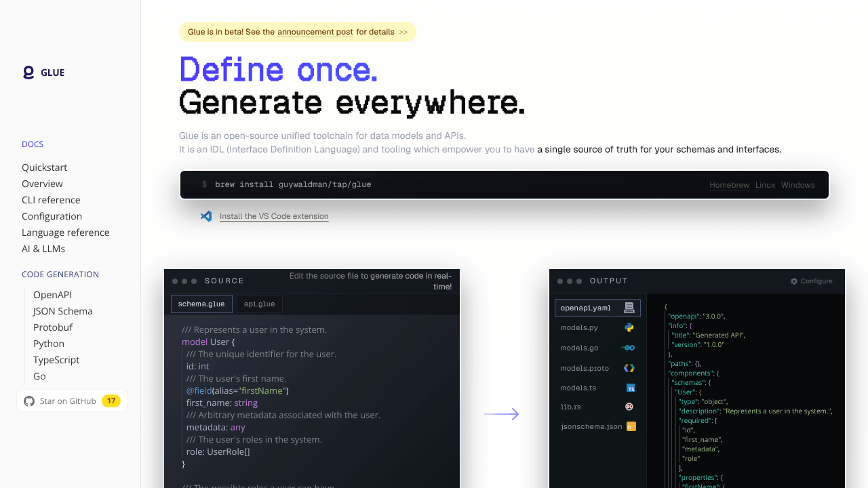Open the AI & LLMs page
868x488 pixels.
(x=43, y=249)
